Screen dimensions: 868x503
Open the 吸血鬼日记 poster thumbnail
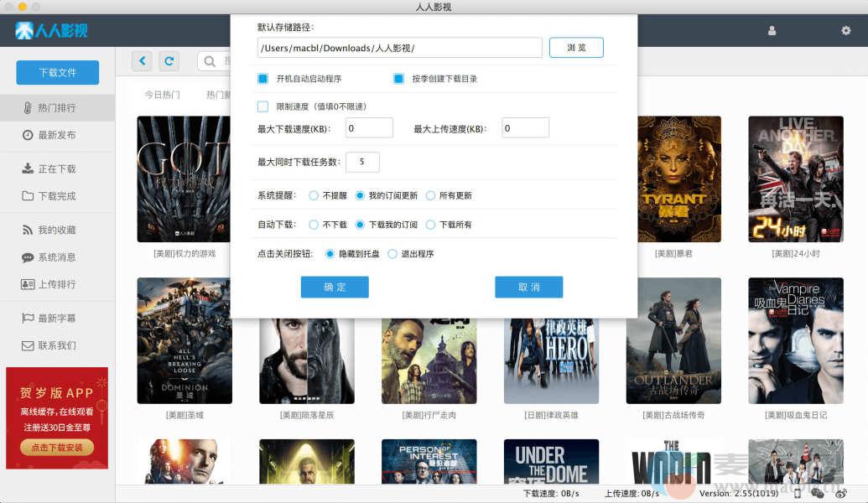(795, 341)
